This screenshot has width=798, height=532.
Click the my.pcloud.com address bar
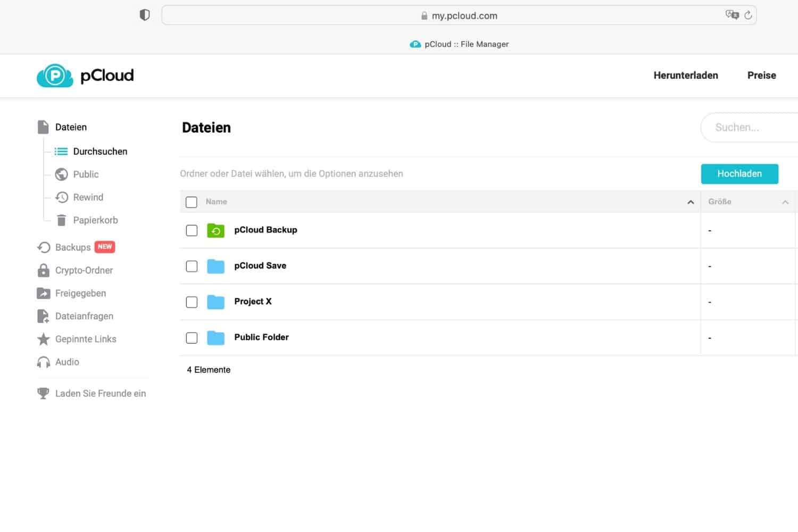pyautogui.click(x=459, y=15)
